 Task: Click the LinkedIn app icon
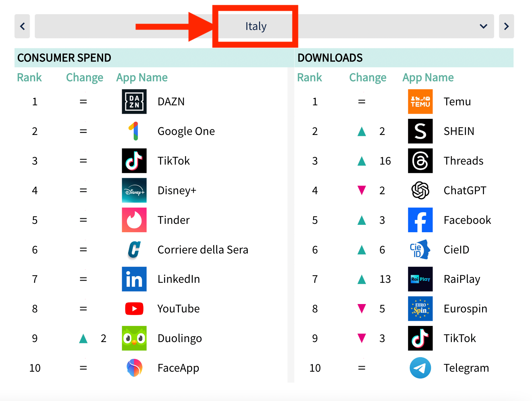pos(134,279)
